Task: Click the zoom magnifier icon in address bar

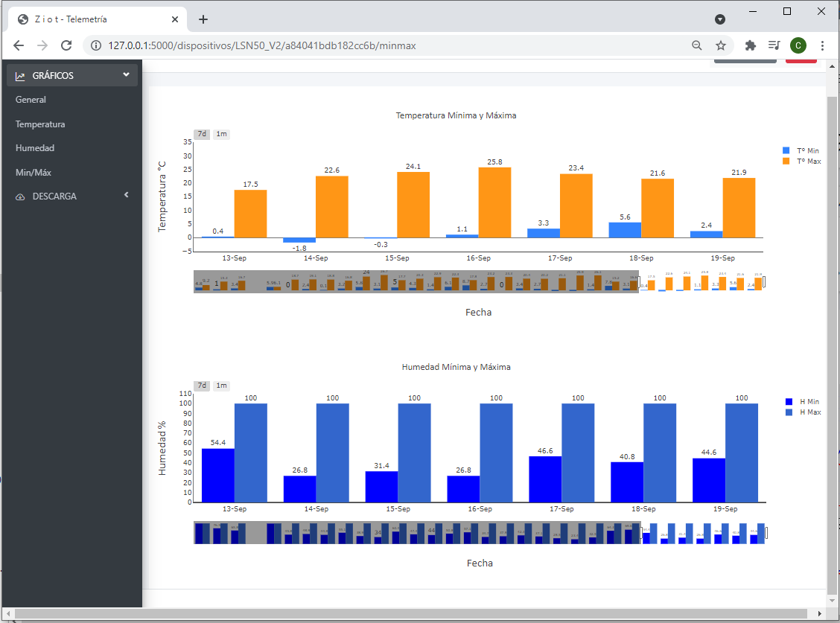Action: 697,45
